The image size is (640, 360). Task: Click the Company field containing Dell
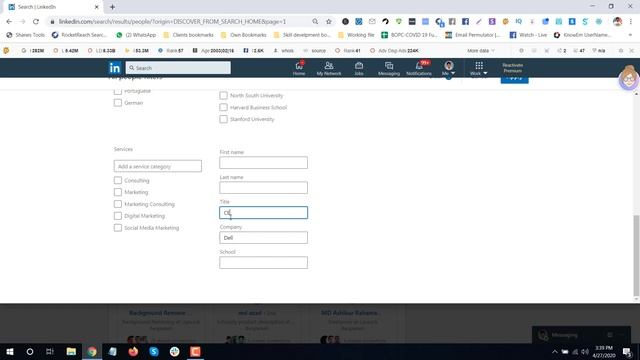(263, 238)
